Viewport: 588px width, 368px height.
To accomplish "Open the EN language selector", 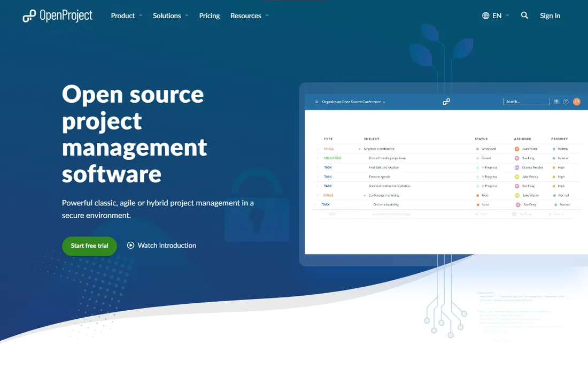I will (x=496, y=16).
